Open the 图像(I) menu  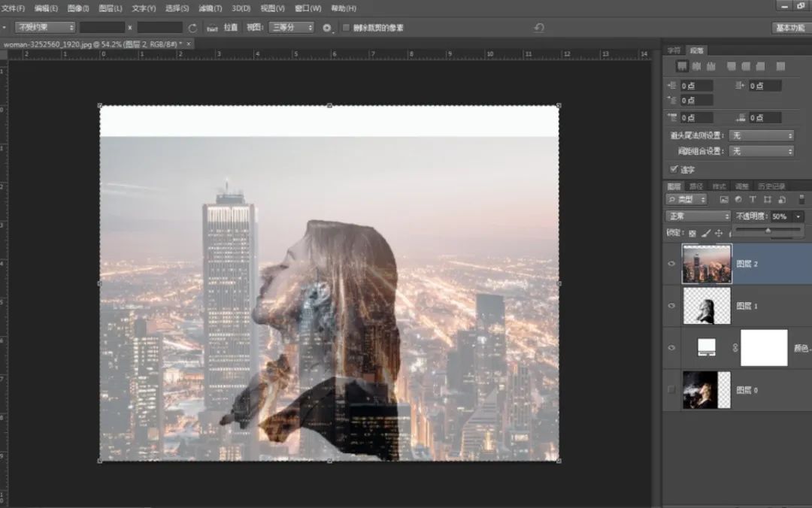[x=78, y=8]
